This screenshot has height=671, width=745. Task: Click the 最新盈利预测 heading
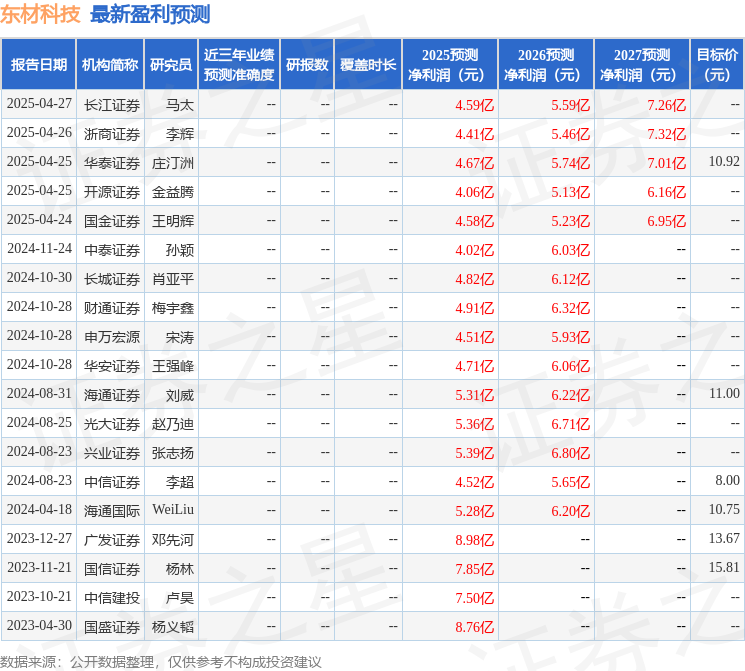[x=150, y=14]
